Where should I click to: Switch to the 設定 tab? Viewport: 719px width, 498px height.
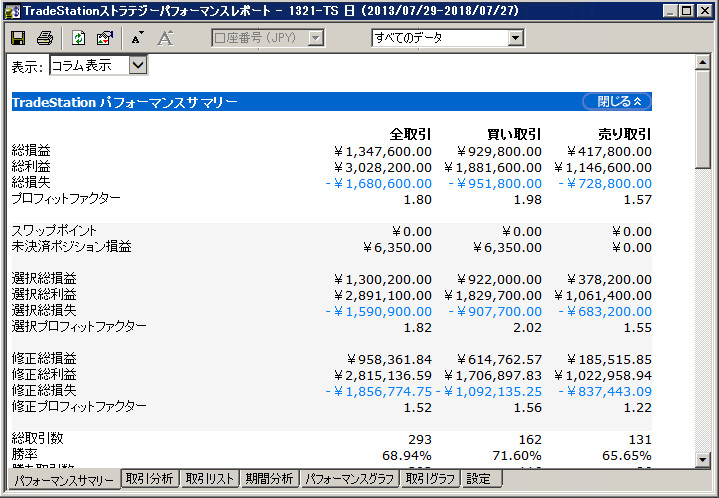481,479
